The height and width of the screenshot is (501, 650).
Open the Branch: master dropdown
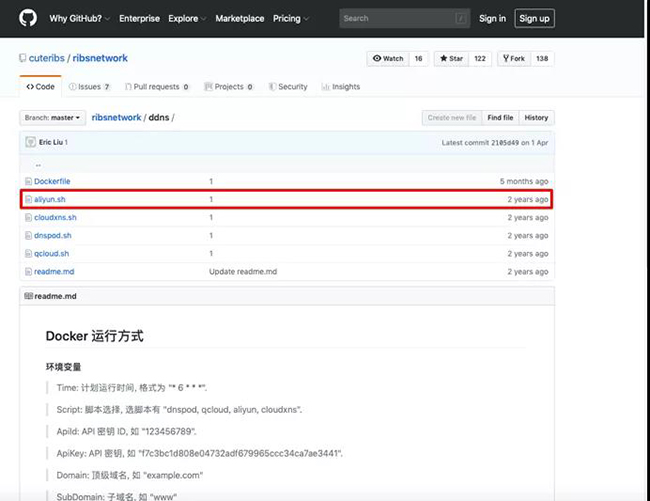(53, 118)
